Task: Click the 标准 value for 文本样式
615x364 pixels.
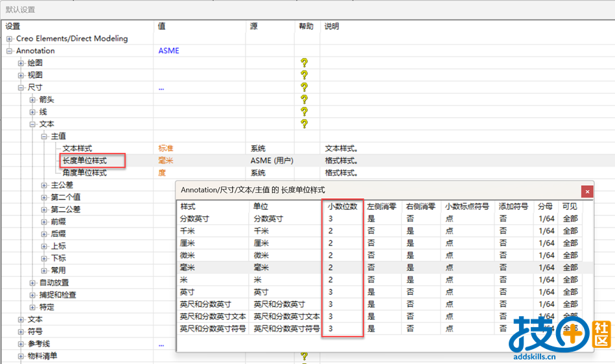Action: click(165, 148)
